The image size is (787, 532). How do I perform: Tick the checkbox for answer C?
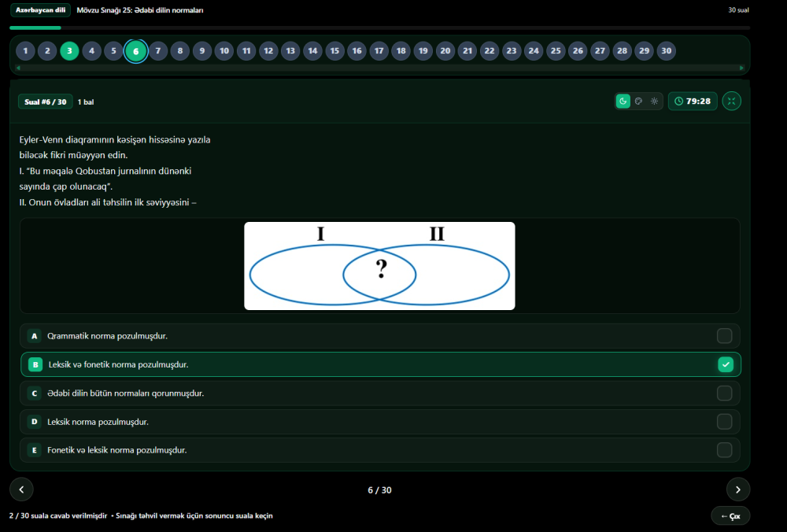coord(724,393)
